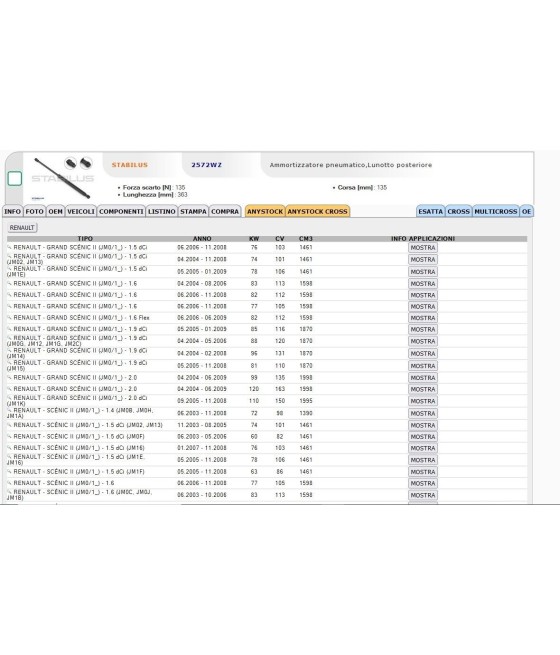Click the magnifier icon beside Scénic II JM1F
The width and height of the screenshot is (560, 655).
(x=10, y=472)
